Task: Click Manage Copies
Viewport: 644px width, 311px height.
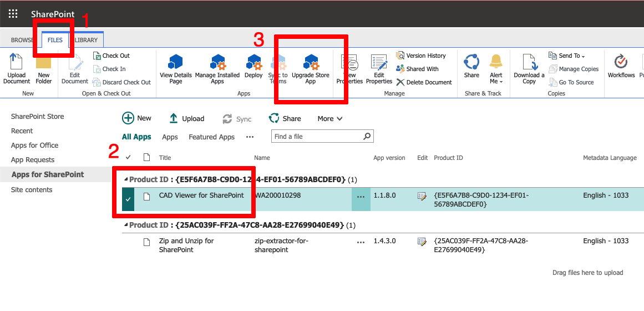Action: click(x=574, y=69)
